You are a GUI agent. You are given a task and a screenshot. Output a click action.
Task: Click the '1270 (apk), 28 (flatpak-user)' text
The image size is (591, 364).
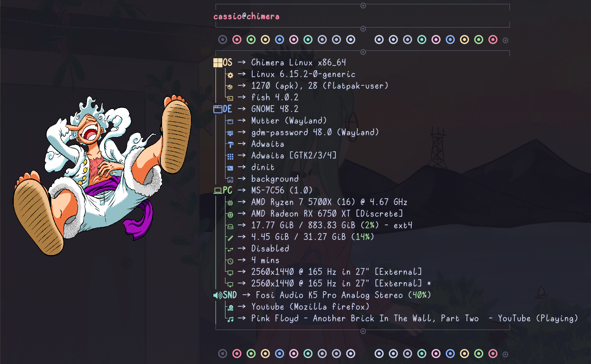click(320, 86)
